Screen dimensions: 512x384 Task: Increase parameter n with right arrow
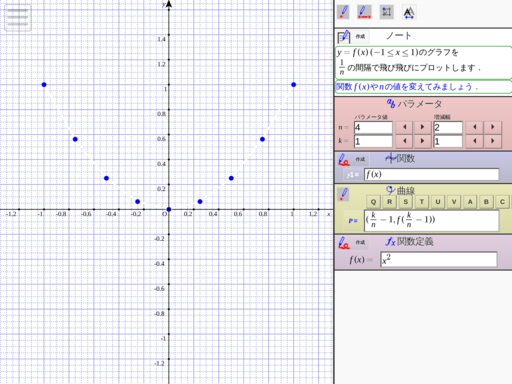tap(422, 127)
